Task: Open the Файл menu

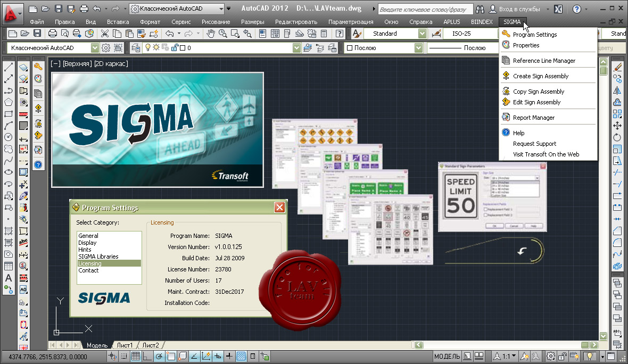Action: coord(37,22)
